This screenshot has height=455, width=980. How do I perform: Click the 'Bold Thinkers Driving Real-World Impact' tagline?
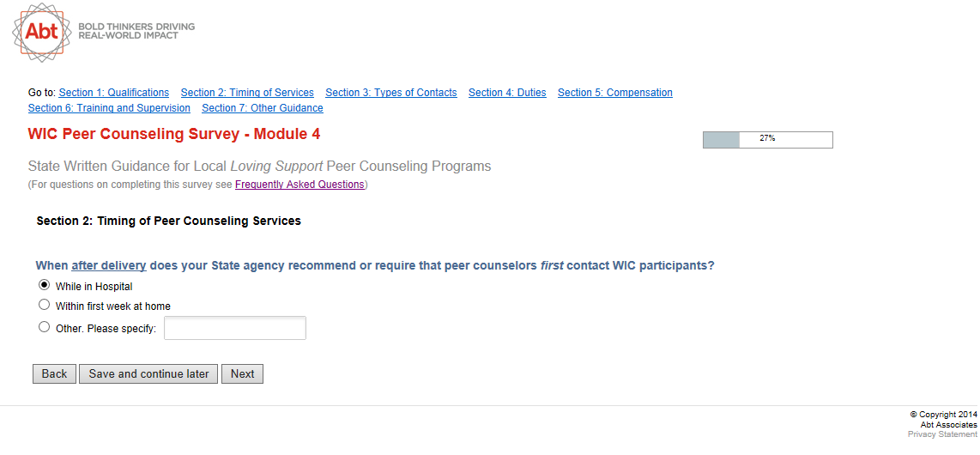[x=136, y=31]
